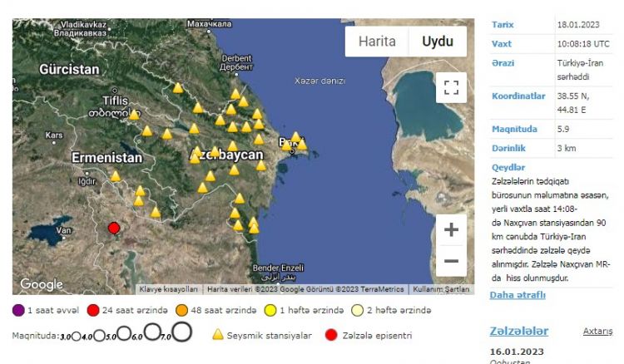Click the Axtarış search link

click(x=597, y=331)
